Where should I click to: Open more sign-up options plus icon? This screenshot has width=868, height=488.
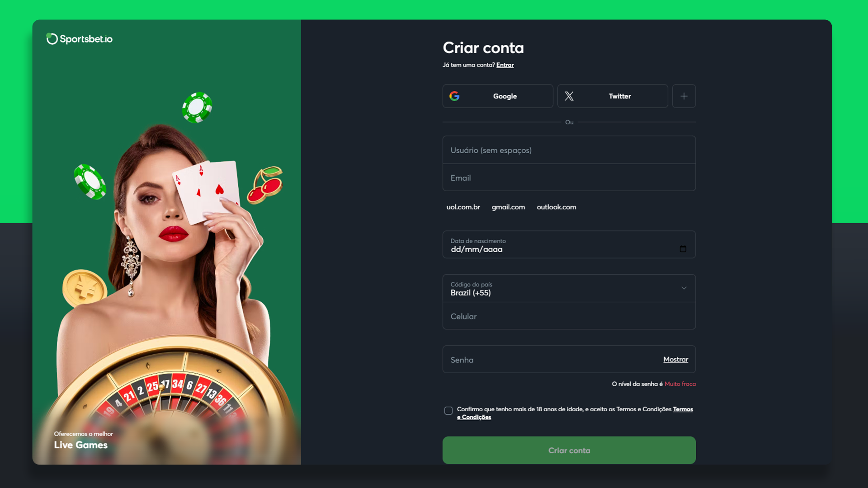point(684,96)
